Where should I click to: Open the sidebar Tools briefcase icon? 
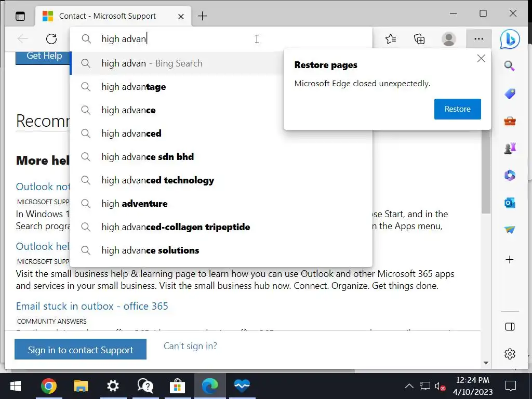pyautogui.click(x=510, y=121)
